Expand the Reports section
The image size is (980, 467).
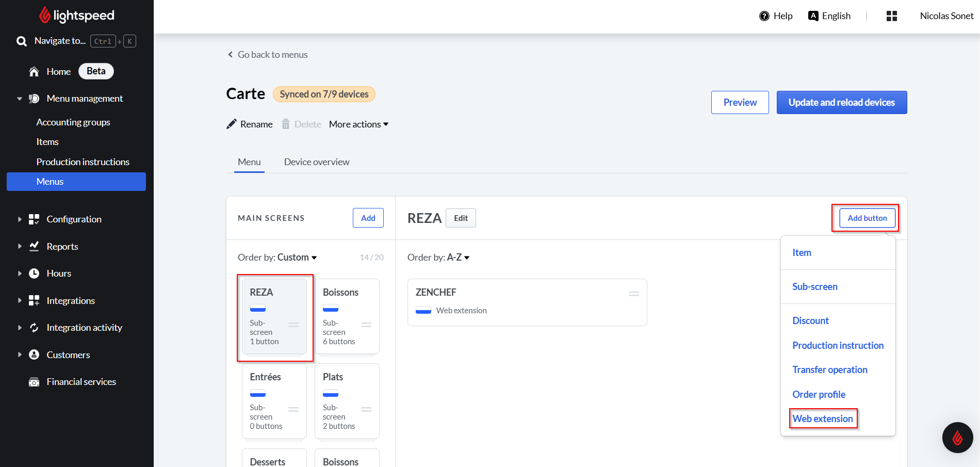point(20,246)
